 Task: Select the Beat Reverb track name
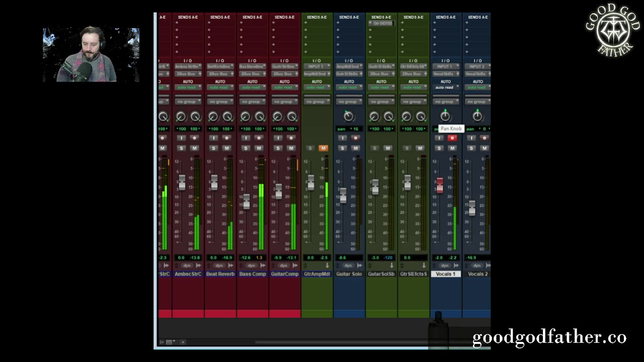tap(220, 274)
